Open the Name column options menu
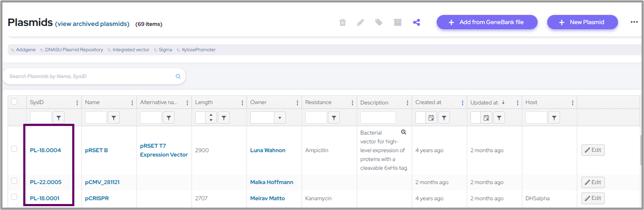 pos(132,103)
